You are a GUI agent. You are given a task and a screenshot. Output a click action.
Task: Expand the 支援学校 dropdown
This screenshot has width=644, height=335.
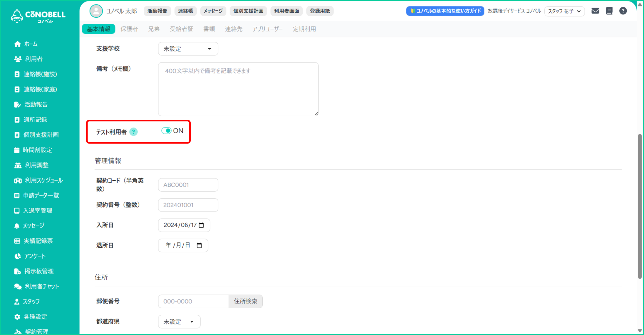188,49
